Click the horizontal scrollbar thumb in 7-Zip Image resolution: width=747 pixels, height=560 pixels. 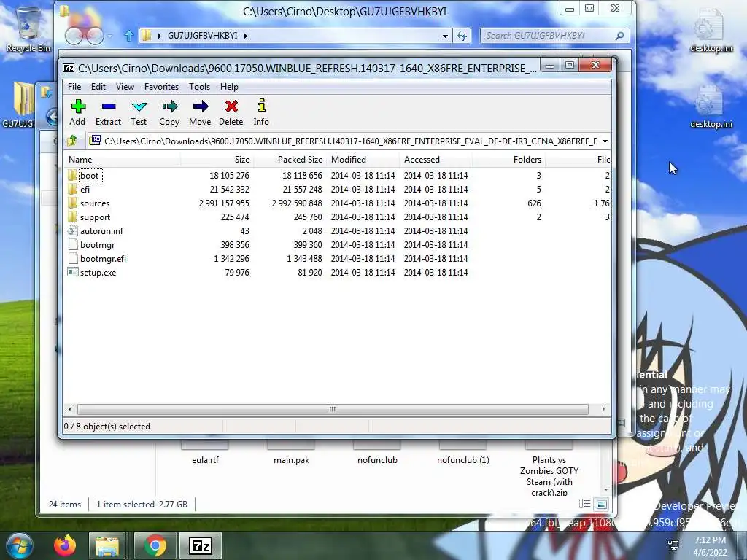coord(333,409)
